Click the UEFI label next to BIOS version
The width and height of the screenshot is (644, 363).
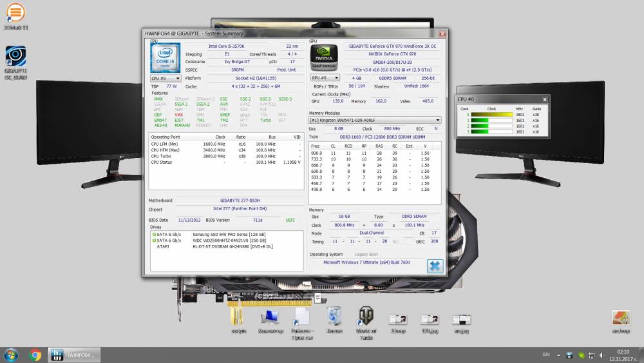[x=290, y=220]
